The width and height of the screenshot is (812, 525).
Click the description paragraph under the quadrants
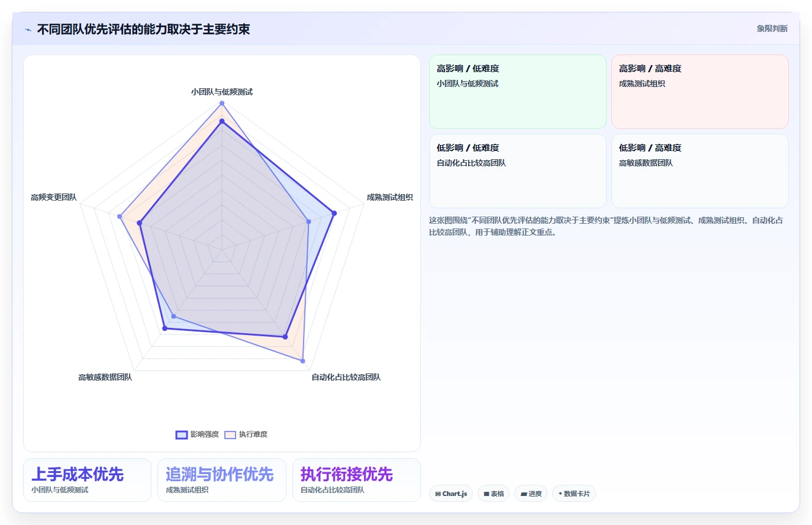(608, 226)
